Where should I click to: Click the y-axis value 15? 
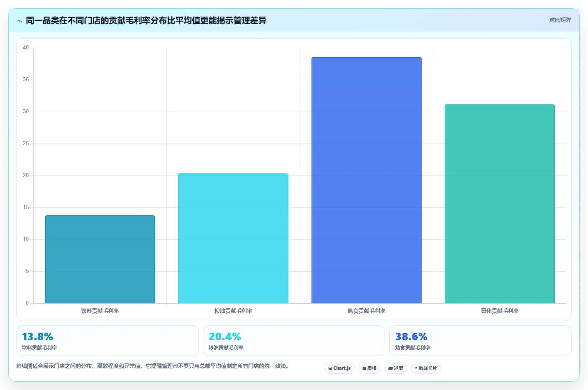(x=26, y=207)
